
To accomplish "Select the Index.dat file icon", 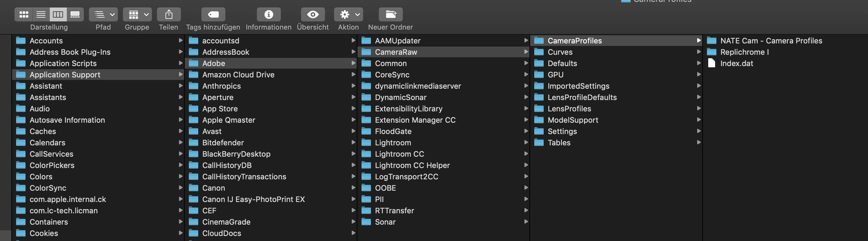I will [712, 63].
